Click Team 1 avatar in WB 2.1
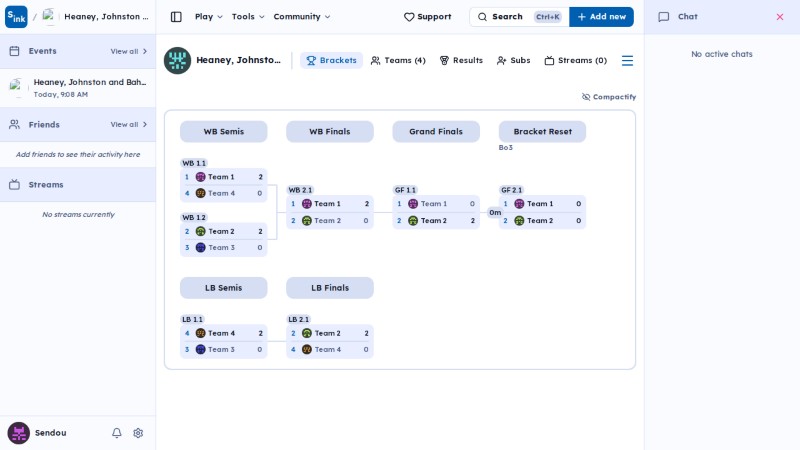Image resolution: width=800 pixels, height=450 pixels. pos(307,204)
